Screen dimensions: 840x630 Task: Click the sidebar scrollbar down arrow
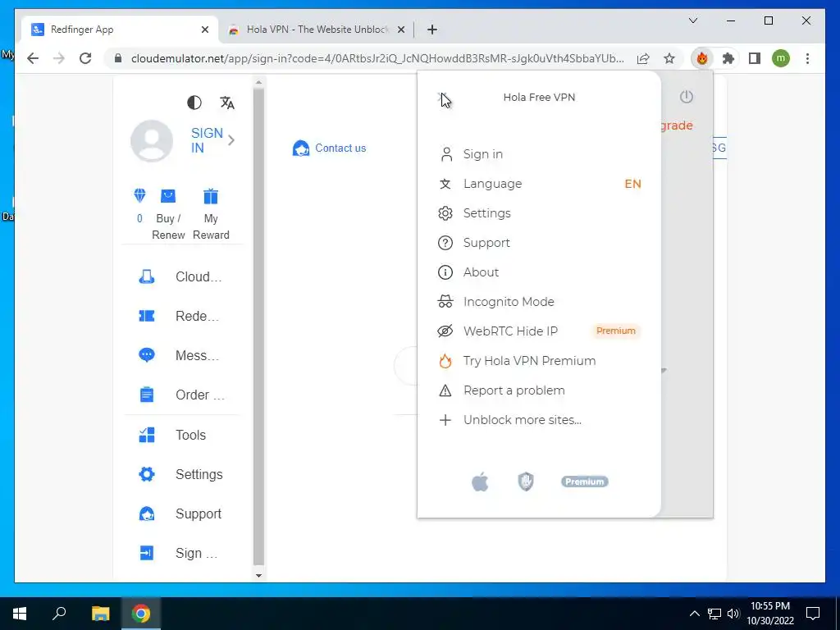258,575
